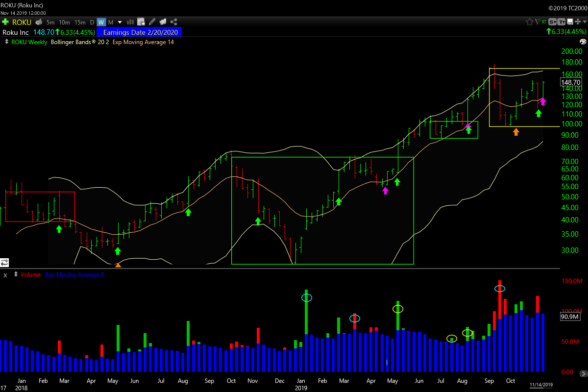588x392 pixels.
Task: Select the pencil drawing tools icon
Action: [152, 22]
